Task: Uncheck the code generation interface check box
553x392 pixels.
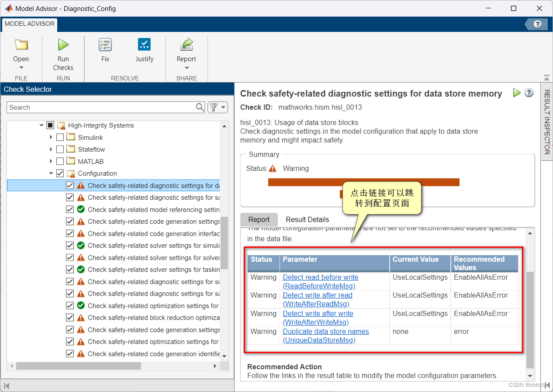Action: click(70, 233)
